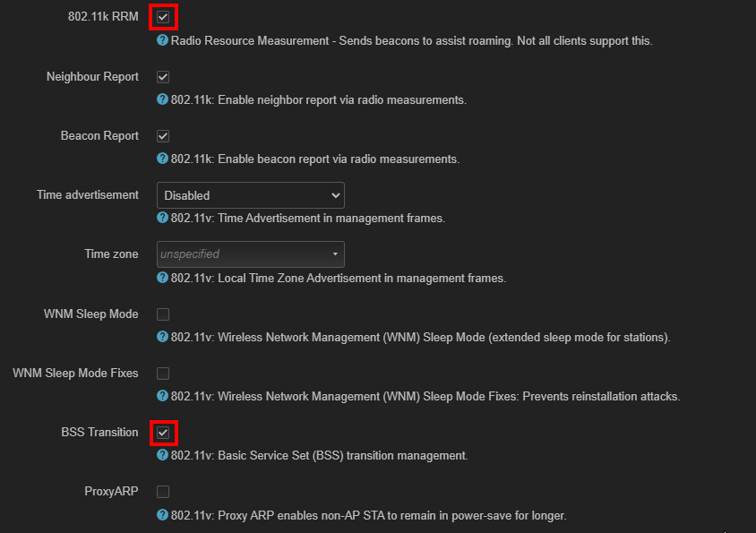Click help icon for neighbor report description
The width and height of the screenshot is (756, 533).
pyautogui.click(x=162, y=99)
